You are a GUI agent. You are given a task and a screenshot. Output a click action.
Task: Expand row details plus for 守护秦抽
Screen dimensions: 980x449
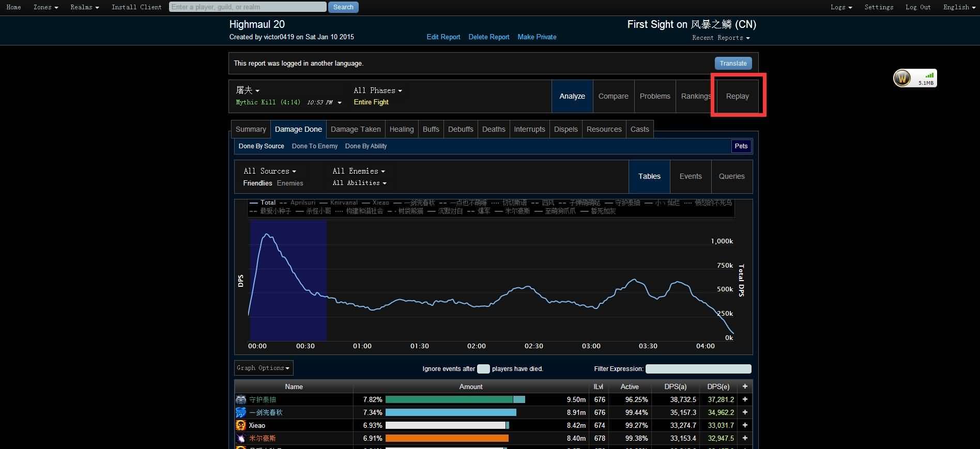[745, 399]
